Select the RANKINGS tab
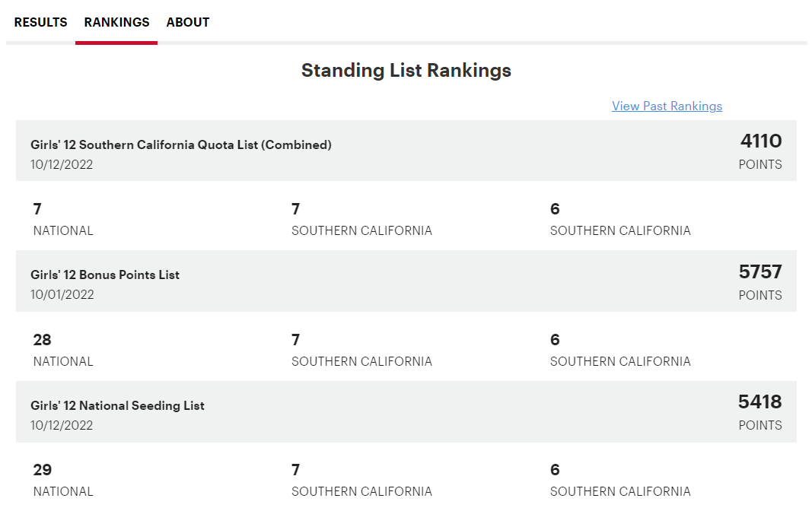 (x=116, y=22)
